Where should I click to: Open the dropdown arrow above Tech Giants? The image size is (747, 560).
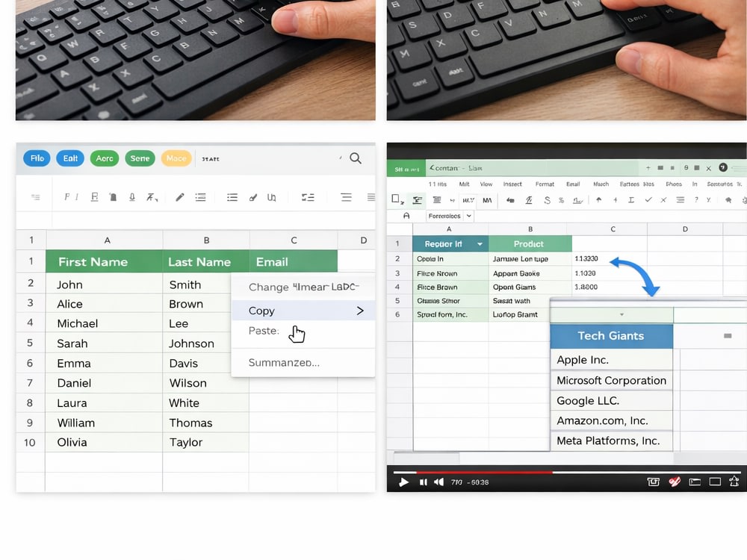point(622,314)
